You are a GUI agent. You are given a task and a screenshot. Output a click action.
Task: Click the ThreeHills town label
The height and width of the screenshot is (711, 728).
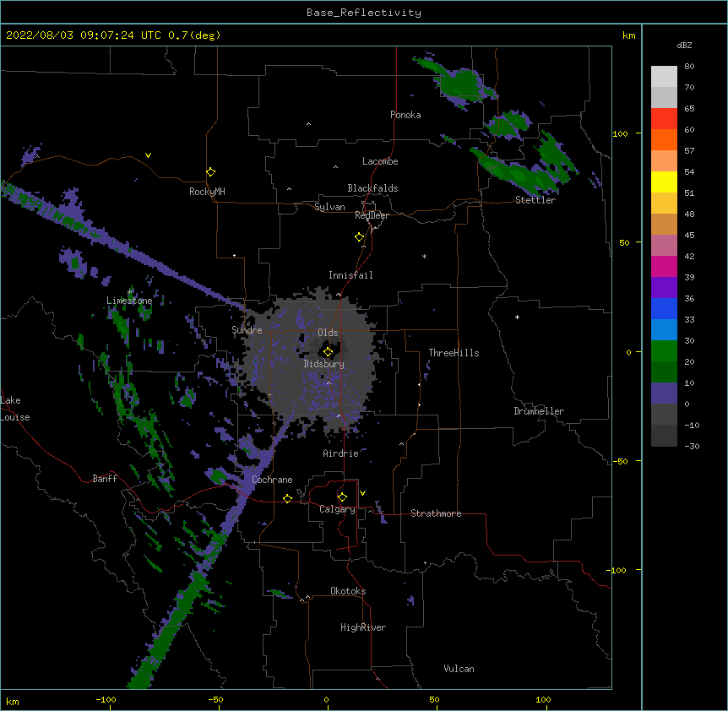coord(454,353)
